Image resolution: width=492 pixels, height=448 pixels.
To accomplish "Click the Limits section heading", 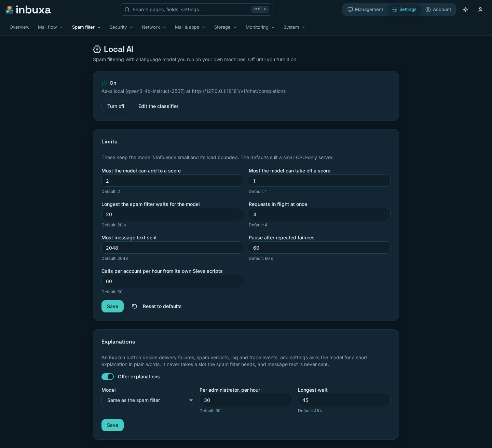I will (109, 142).
